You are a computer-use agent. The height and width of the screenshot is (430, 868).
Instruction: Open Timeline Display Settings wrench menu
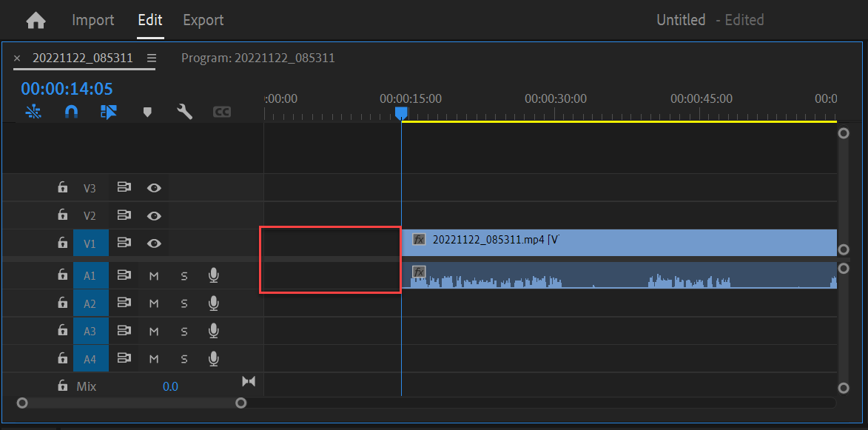[x=184, y=112]
